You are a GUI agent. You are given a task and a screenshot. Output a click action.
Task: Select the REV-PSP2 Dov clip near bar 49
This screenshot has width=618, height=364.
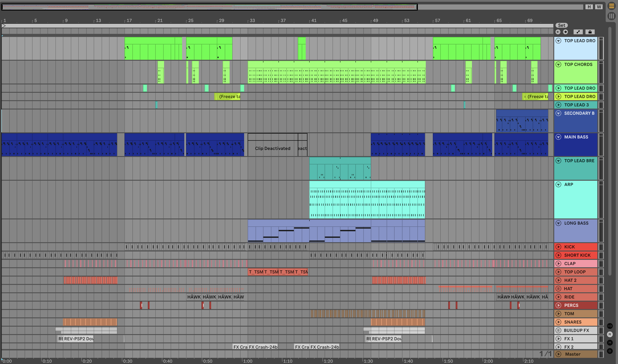pyautogui.click(x=386, y=339)
